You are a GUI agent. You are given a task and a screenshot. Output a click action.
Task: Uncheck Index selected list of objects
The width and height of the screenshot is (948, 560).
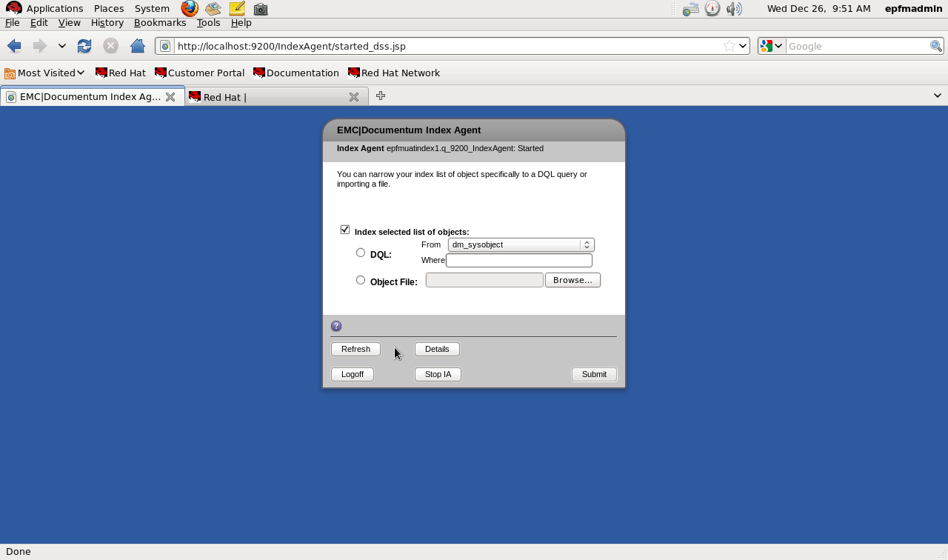coord(345,230)
